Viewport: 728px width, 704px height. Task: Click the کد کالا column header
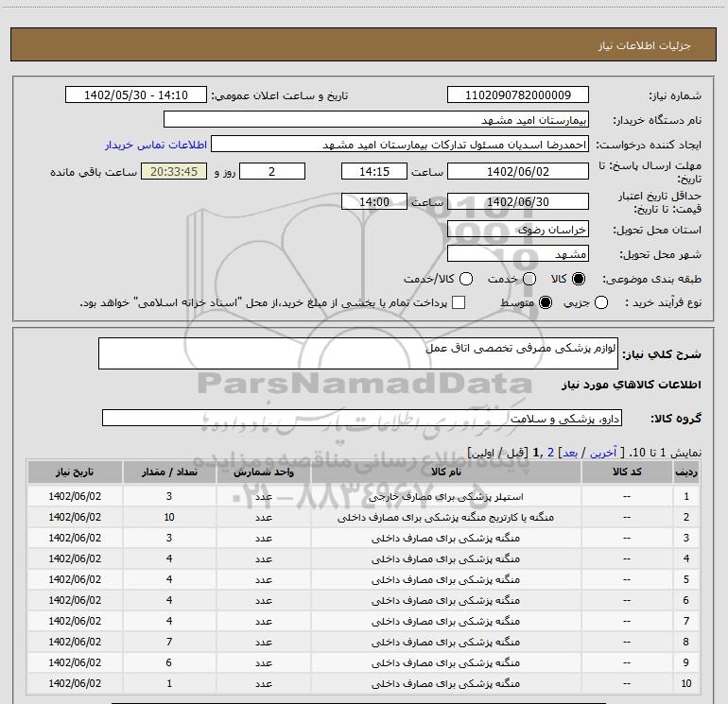627,472
